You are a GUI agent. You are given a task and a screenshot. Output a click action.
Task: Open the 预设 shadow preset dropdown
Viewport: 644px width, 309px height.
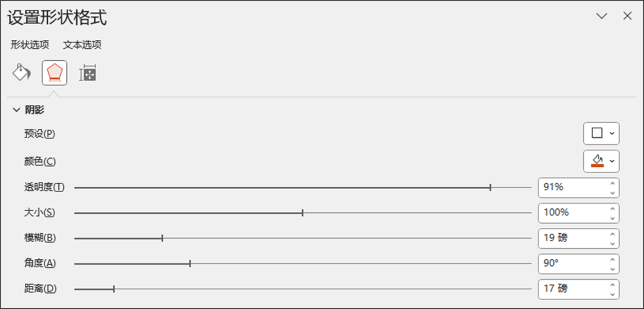pos(601,133)
